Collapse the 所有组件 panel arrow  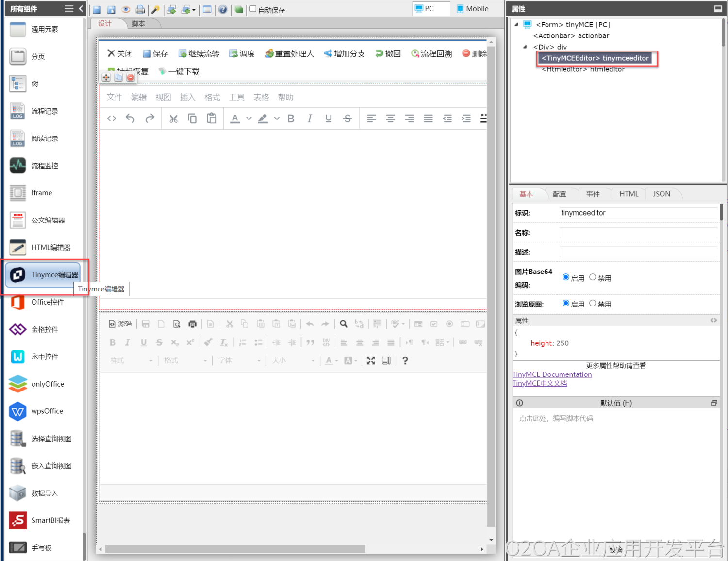click(81, 9)
